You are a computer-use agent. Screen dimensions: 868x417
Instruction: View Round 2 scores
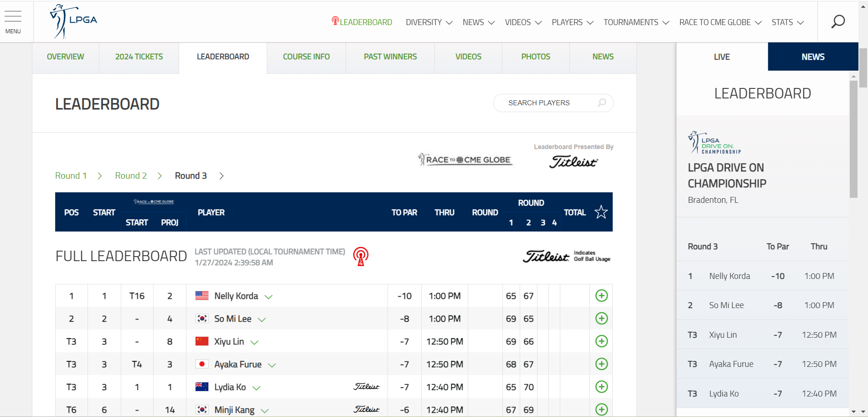point(131,176)
